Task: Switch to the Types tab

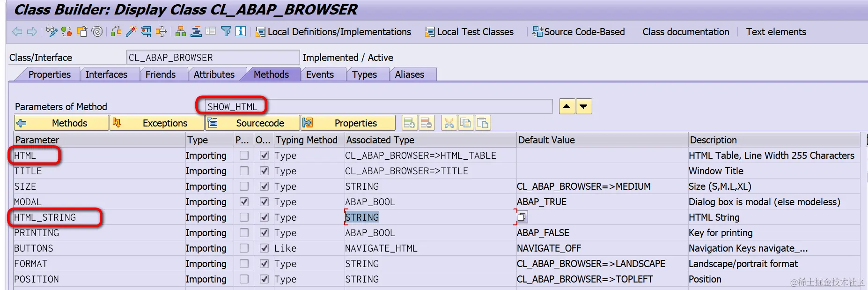Action: 364,74
